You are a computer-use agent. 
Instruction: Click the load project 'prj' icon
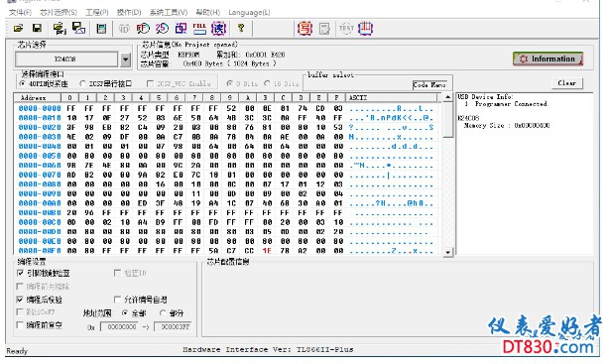pos(60,29)
